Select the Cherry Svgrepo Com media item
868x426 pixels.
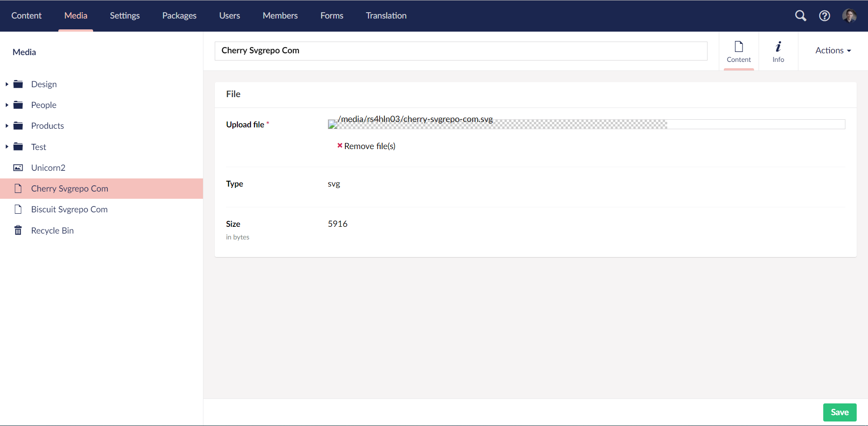(x=69, y=188)
